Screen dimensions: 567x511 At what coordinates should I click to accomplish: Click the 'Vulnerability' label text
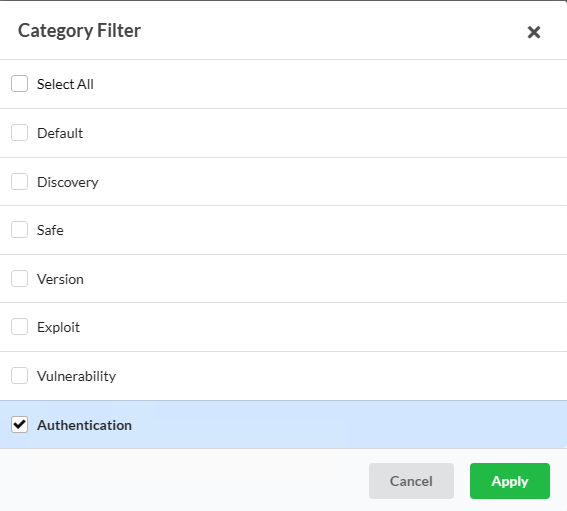point(77,376)
